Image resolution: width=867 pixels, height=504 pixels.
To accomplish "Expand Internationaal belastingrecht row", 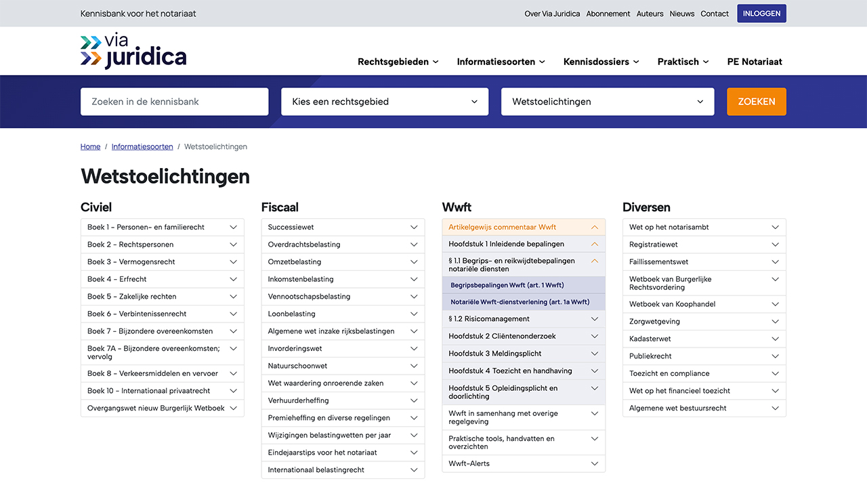I will coord(343,470).
